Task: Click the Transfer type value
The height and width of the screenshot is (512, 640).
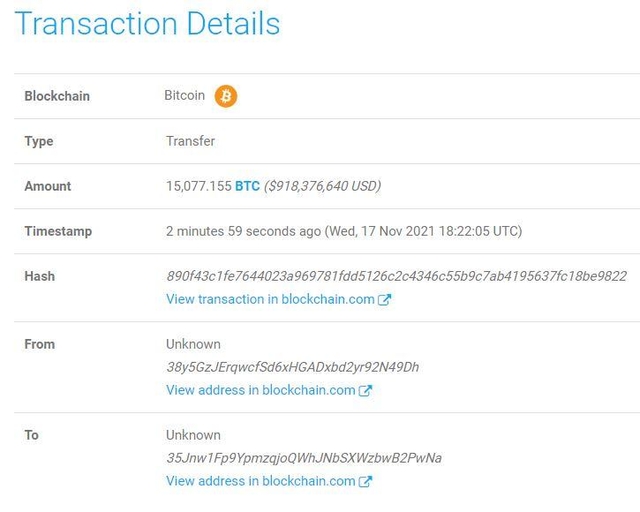Action: pyautogui.click(x=190, y=141)
